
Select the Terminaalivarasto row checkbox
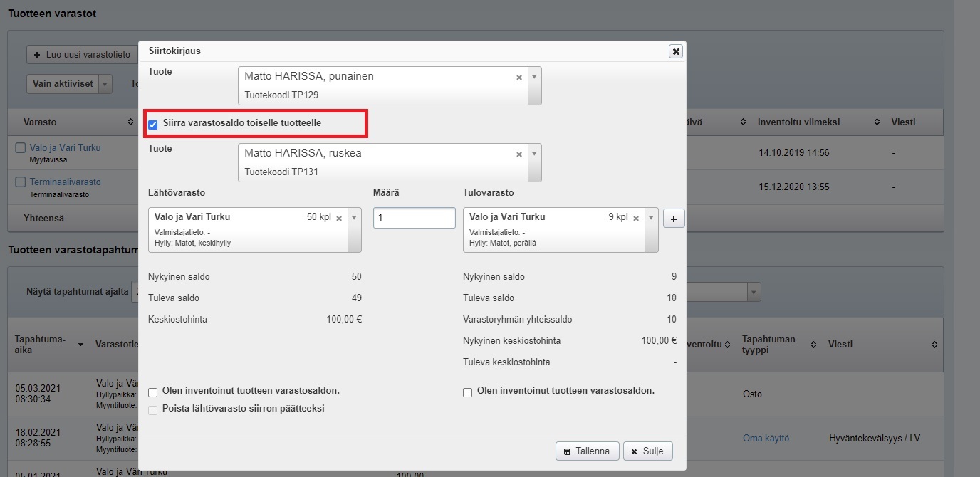point(21,182)
